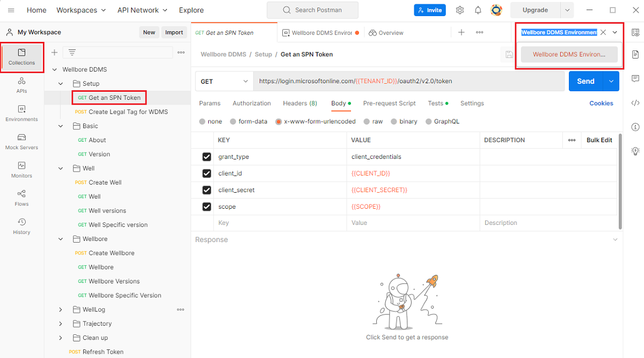The height and width of the screenshot is (358, 644).
Task: Open the code snippet icon
Action: [635, 103]
